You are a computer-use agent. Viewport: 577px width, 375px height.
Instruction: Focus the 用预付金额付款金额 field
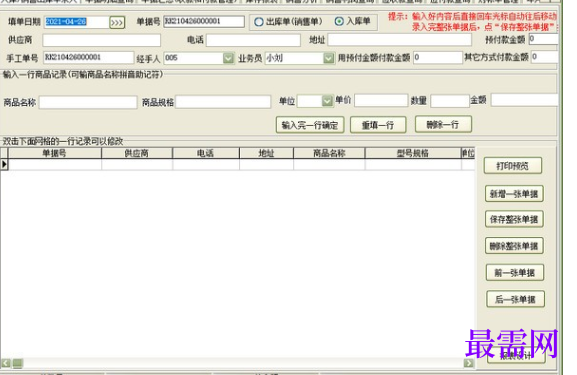(x=438, y=57)
